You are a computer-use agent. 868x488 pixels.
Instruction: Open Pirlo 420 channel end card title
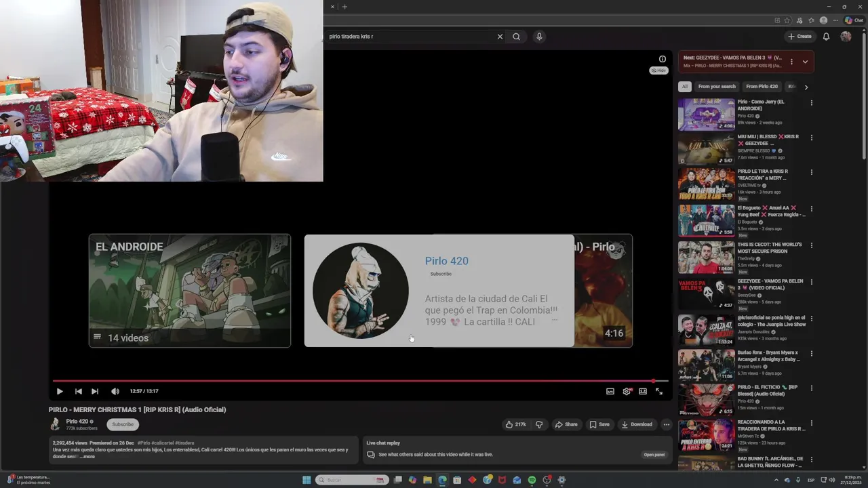click(446, 261)
